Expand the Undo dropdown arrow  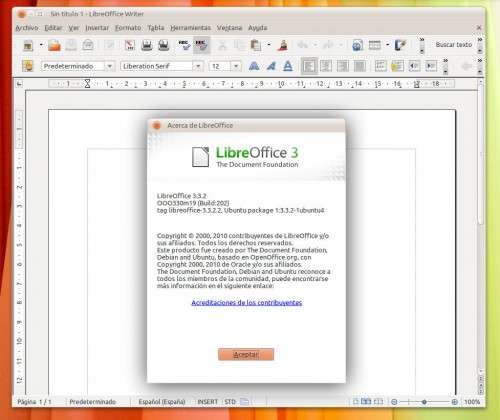click(315, 45)
